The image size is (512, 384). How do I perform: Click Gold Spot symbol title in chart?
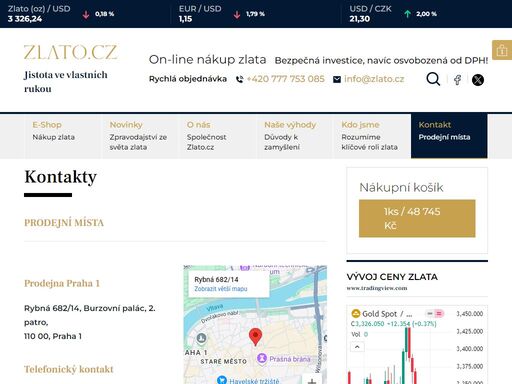tap(387, 314)
